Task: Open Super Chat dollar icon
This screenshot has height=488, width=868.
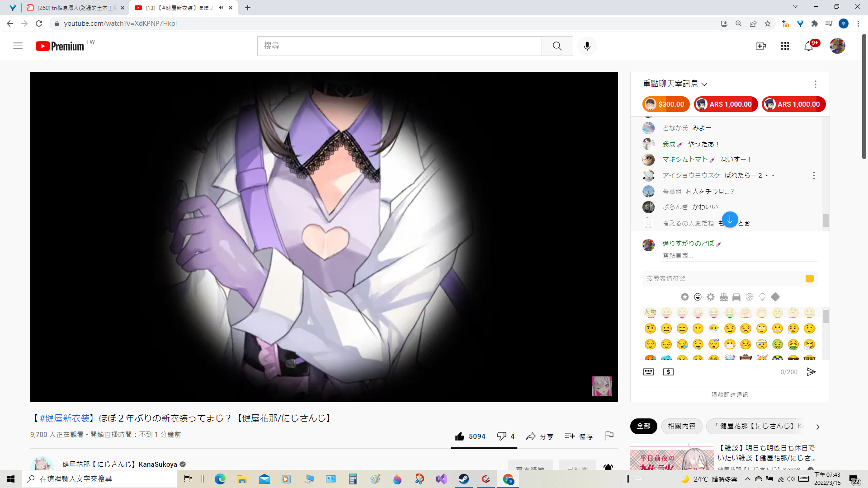Action: [x=668, y=372]
